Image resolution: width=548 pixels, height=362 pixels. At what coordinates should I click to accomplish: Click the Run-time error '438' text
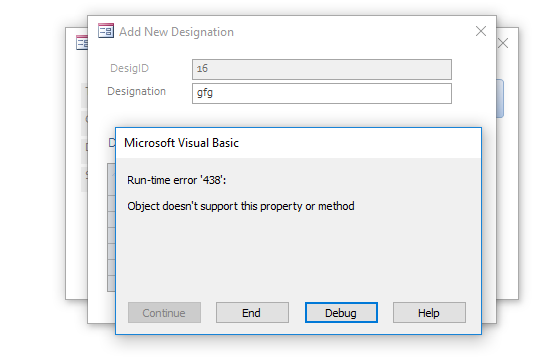click(176, 180)
